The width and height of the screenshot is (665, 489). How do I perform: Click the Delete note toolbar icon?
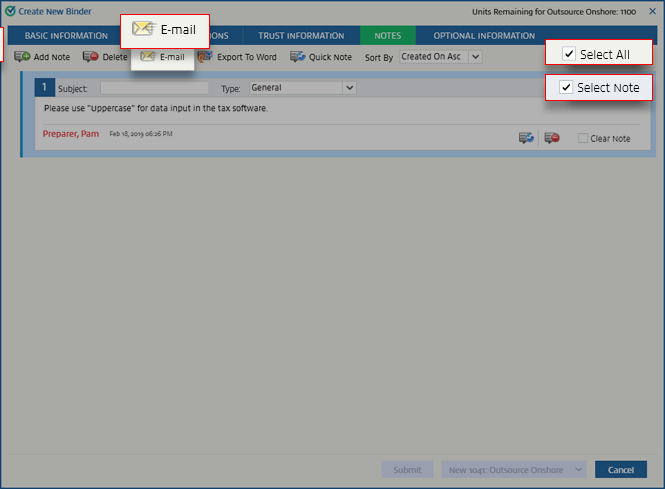[90, 56]
